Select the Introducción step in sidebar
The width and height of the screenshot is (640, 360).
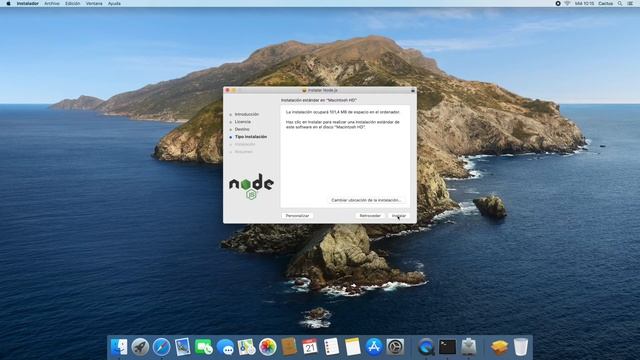(247, 114)
